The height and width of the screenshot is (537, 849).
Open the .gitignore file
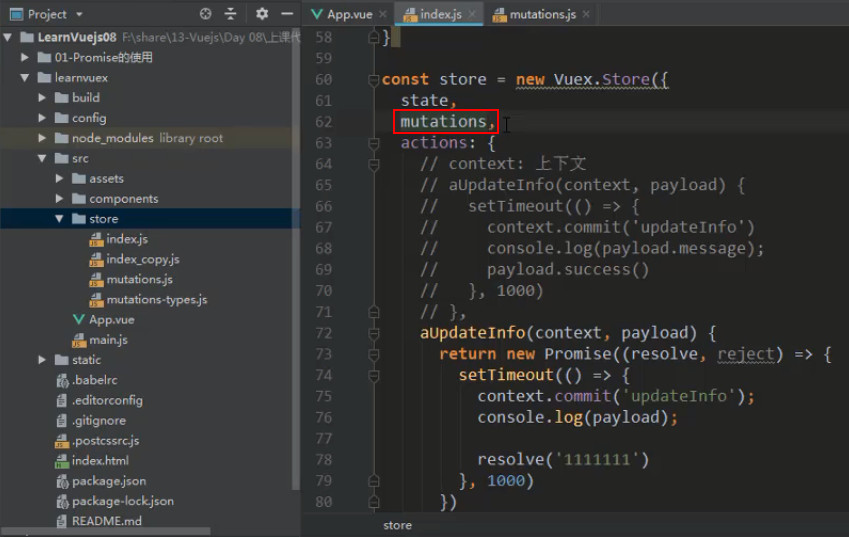pos(99,420)
